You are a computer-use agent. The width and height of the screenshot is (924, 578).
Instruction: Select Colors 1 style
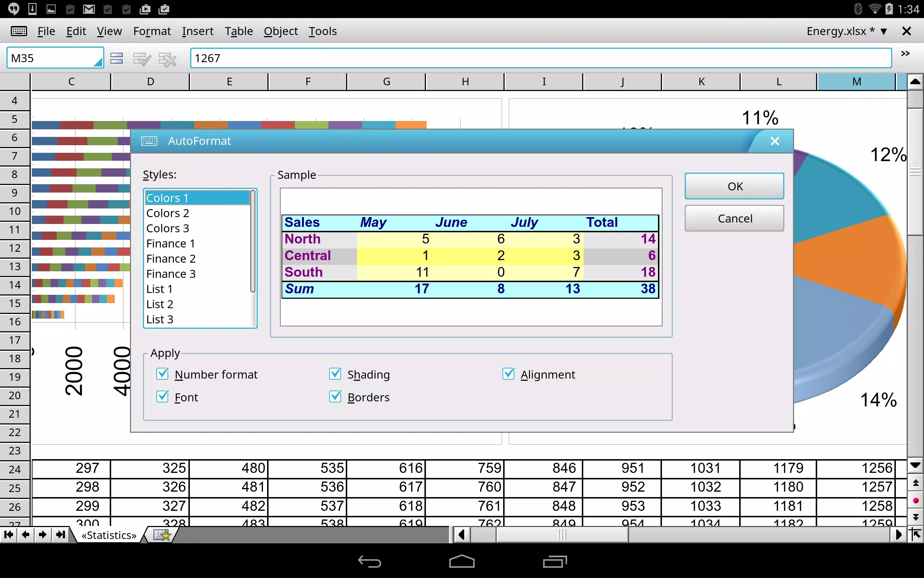197,198
